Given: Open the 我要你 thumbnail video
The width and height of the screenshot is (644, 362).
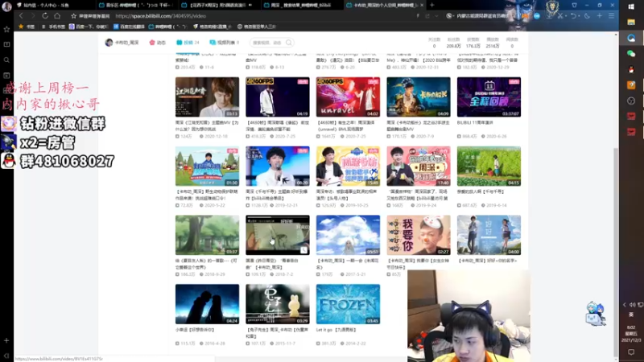Looking at the screenshot, I should (418, 235).
